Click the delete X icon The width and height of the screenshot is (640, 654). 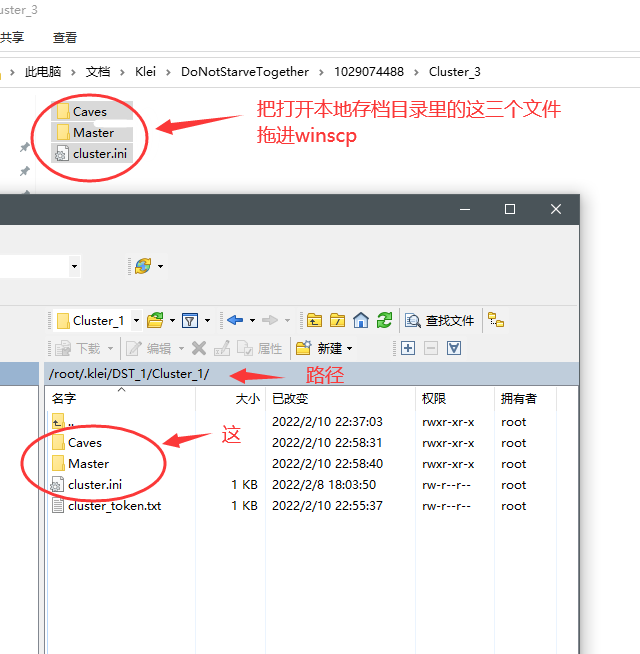pos(199,348)
